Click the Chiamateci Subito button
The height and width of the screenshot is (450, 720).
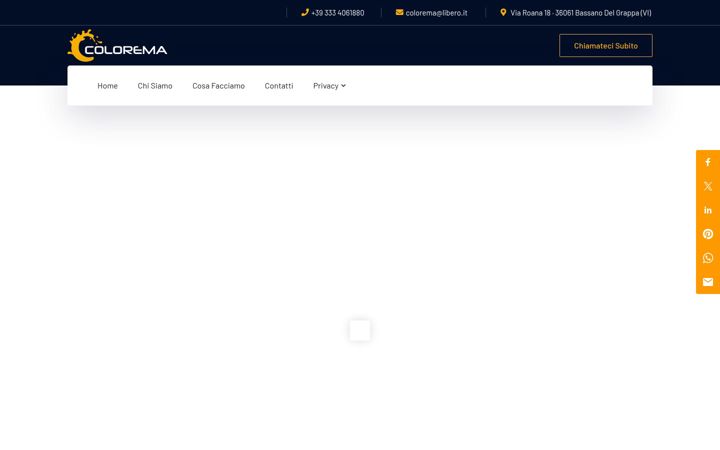tap(606, 45)
